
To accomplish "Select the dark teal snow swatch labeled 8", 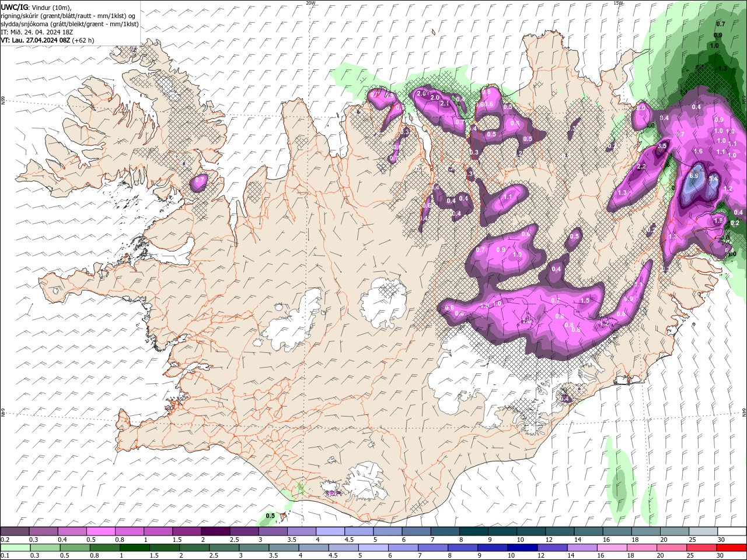I will tap(474, 531).
